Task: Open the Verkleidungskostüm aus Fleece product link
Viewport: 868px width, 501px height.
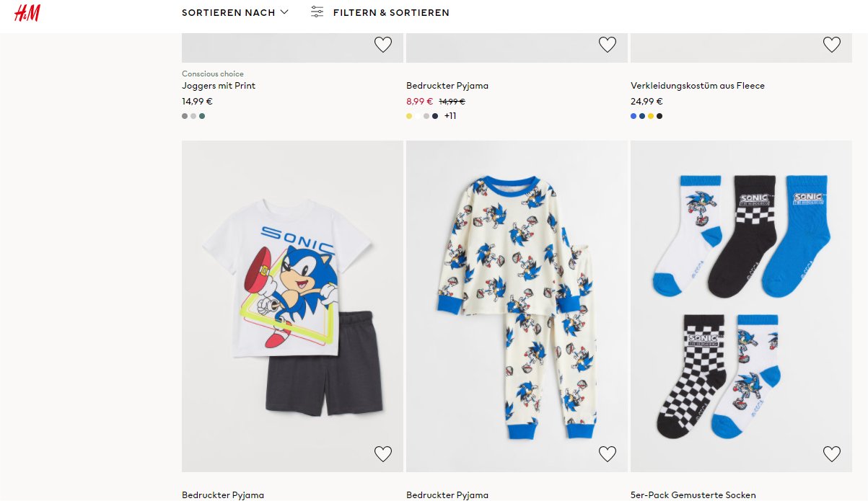Action: 697,86
